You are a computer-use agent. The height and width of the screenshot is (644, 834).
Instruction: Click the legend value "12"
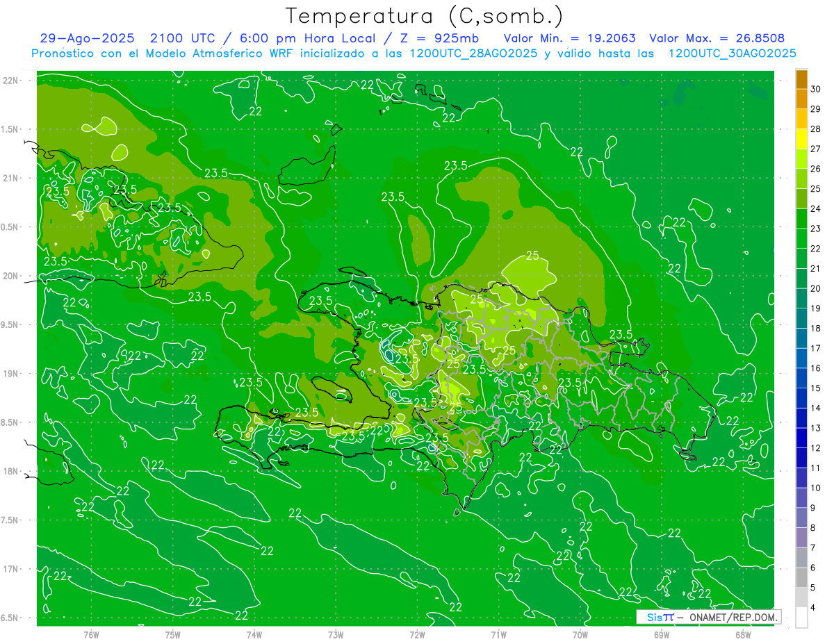[x=817, y=448]
